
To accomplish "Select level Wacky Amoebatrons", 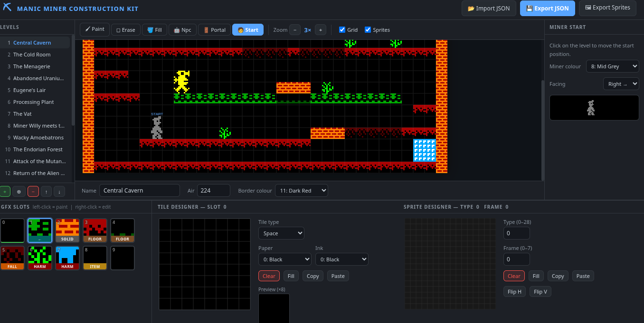I will pyautogui.click(x=35, y=138).
